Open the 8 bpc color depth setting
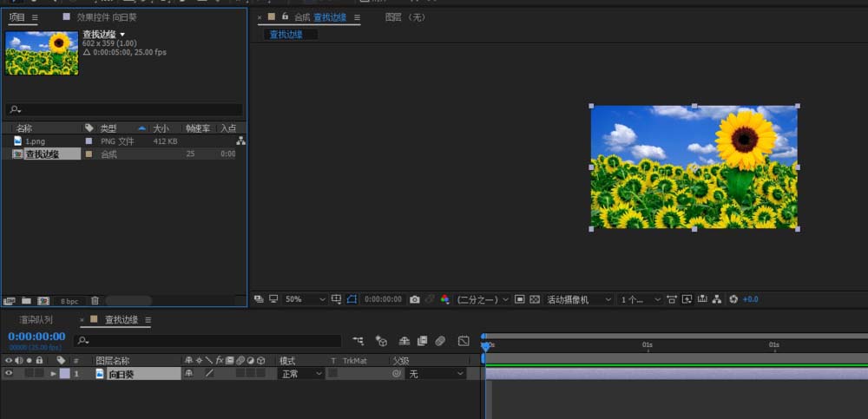 69,302
